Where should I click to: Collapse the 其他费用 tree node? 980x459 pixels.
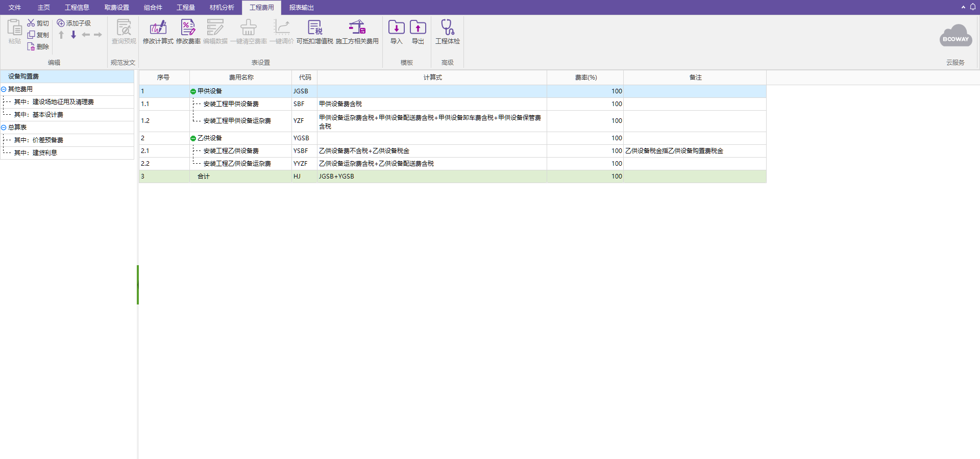tap(4, 89)
